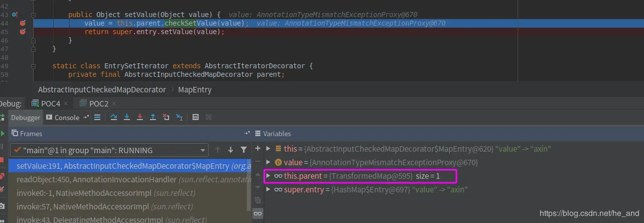Click the red Stop debugging icon
This screenshot has height=223, width=644.
[x=2, y=160]
